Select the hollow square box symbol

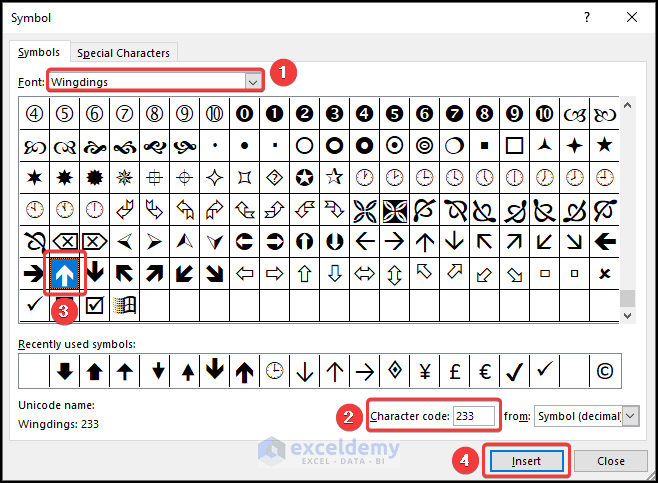[514, 145]
